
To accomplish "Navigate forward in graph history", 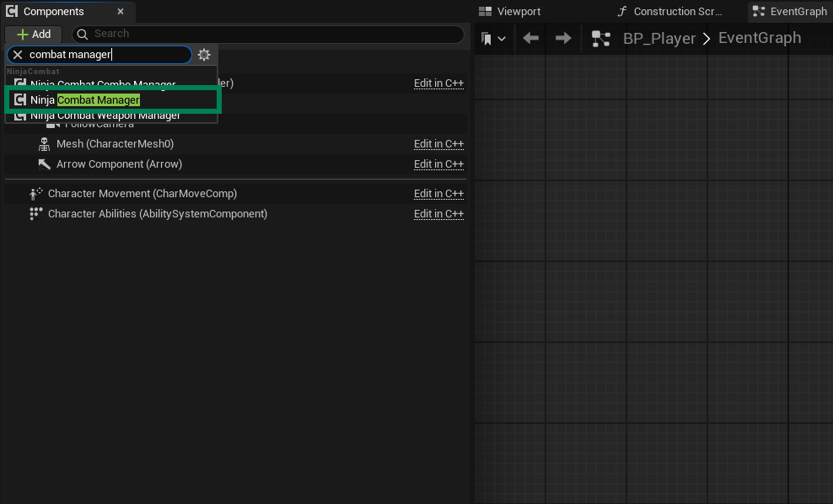I will (563, 38).
